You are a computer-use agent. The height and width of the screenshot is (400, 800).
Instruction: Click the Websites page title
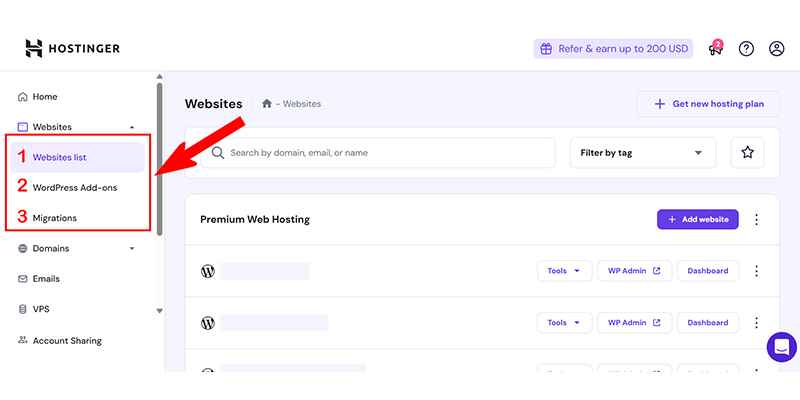[213, 104]
